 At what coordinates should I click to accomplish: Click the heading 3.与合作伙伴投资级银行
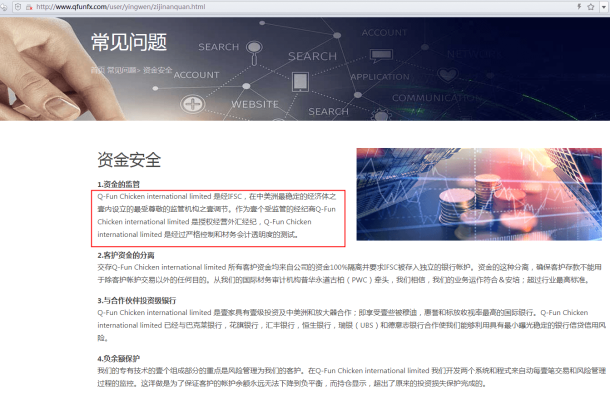(x=137, y=300)
